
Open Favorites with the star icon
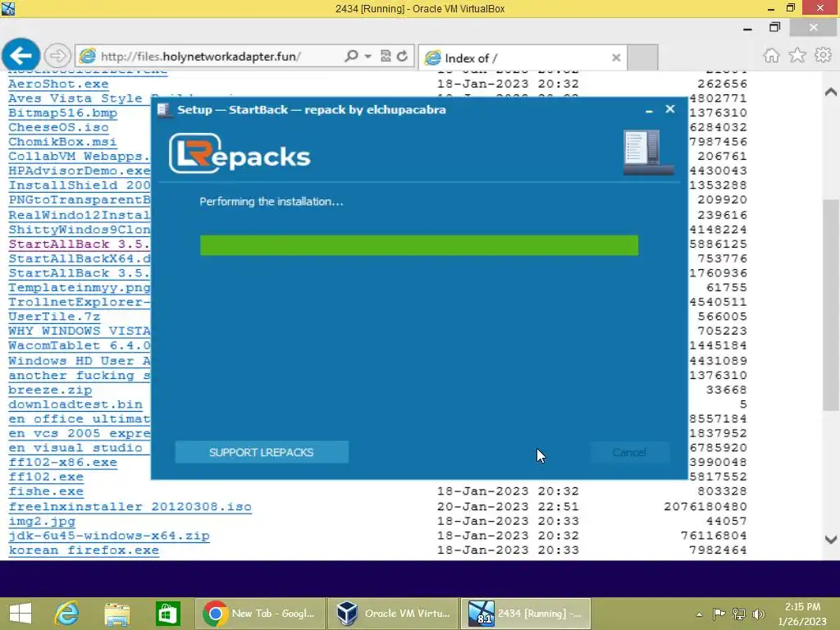(797, 55)
